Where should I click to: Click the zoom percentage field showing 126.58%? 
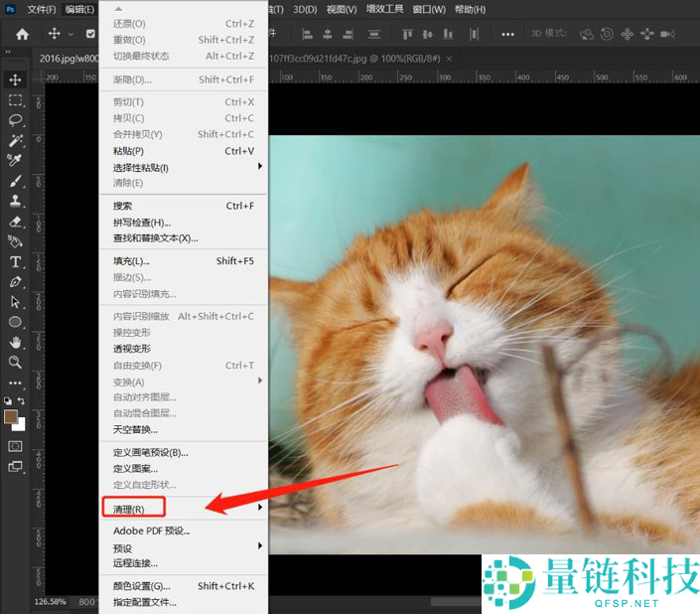click(x=50, y=602)
